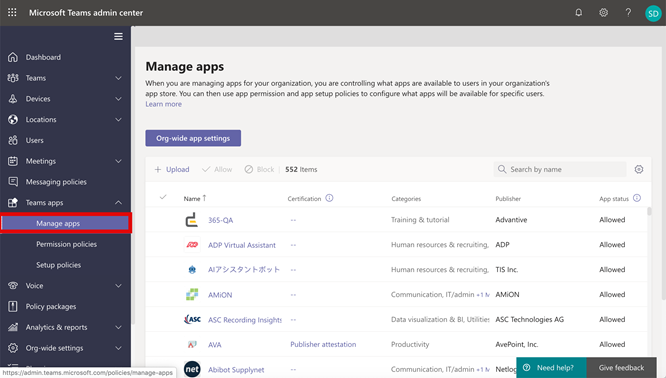Open the SD account avatar
666x378 pixels.
click(x=653, y=14)
